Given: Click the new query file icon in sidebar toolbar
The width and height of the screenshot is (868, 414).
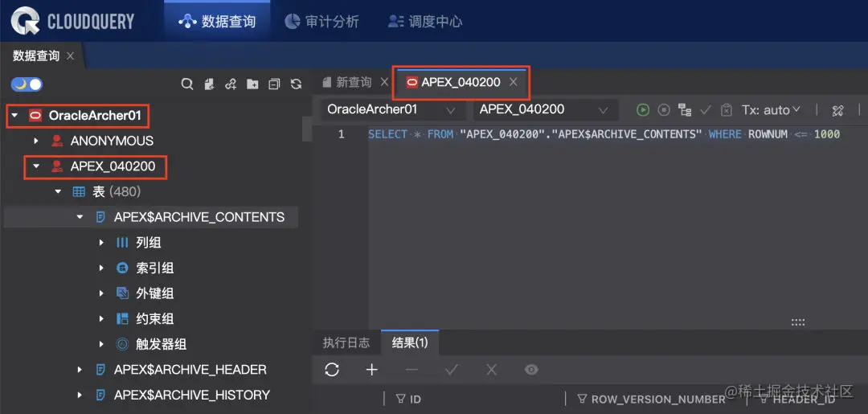Looking at the screenshot, I should pyautogui.click(x=209, y=84).
